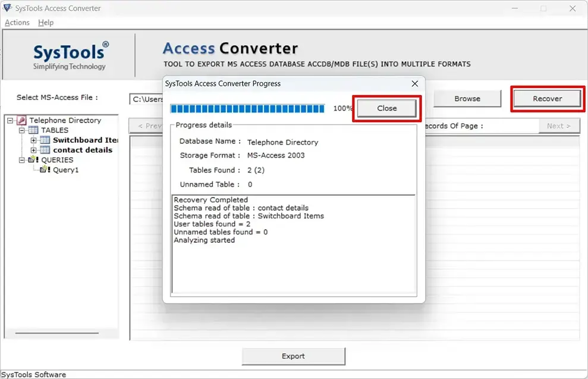
Task: Click the Recover button
Action: tap(547, 99)
